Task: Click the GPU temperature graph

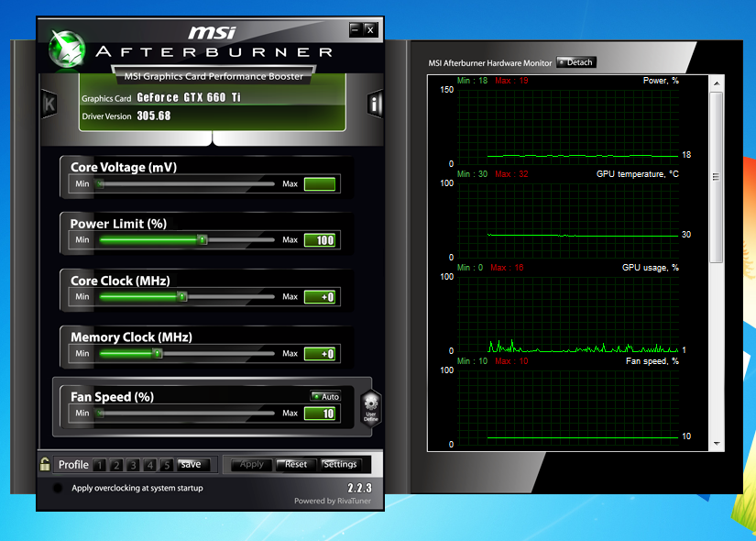Action: point(568,221)
